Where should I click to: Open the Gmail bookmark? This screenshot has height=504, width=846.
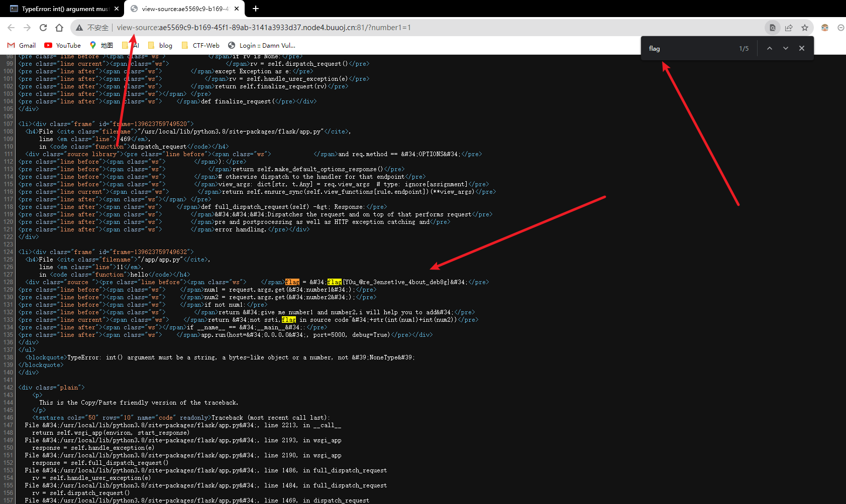pyautogui.click(x=22, y=45)
